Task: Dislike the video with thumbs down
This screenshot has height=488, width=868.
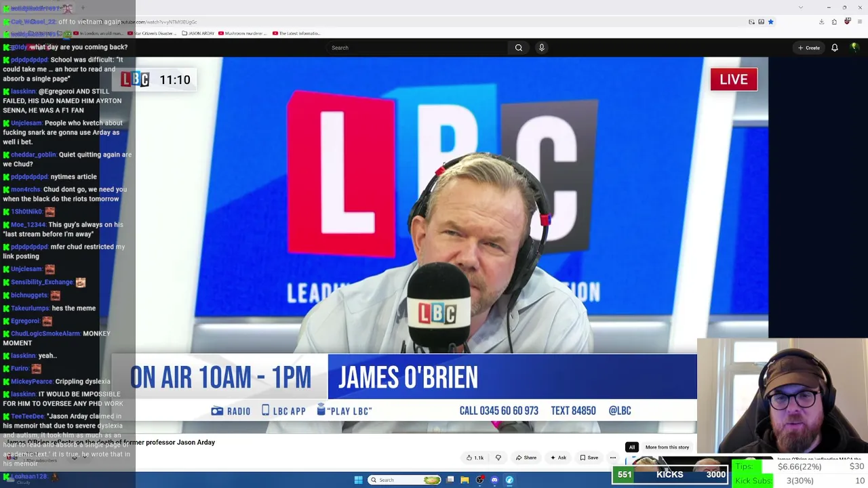Action: click(x=498, y=457)
